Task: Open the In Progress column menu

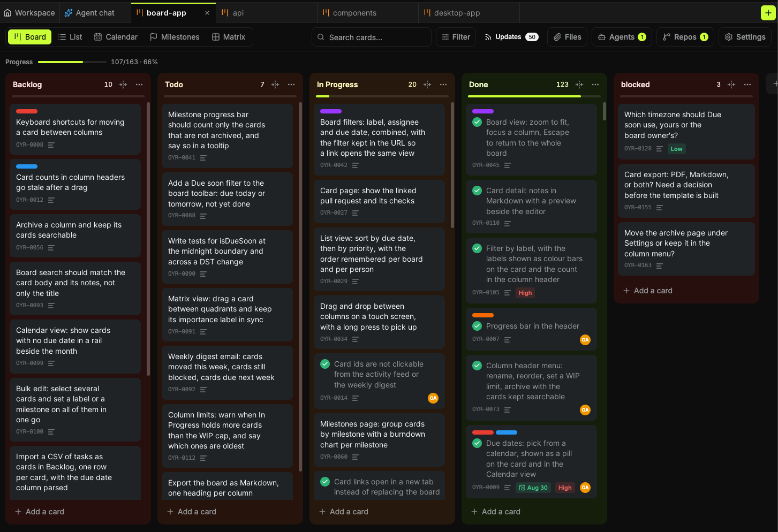Action: [443, 85]
